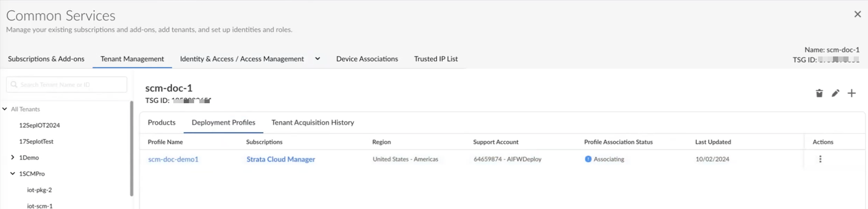Screen dimensions: 868x209
Task: Open the scm-doc-demo1 profile link
Action: 173,159
